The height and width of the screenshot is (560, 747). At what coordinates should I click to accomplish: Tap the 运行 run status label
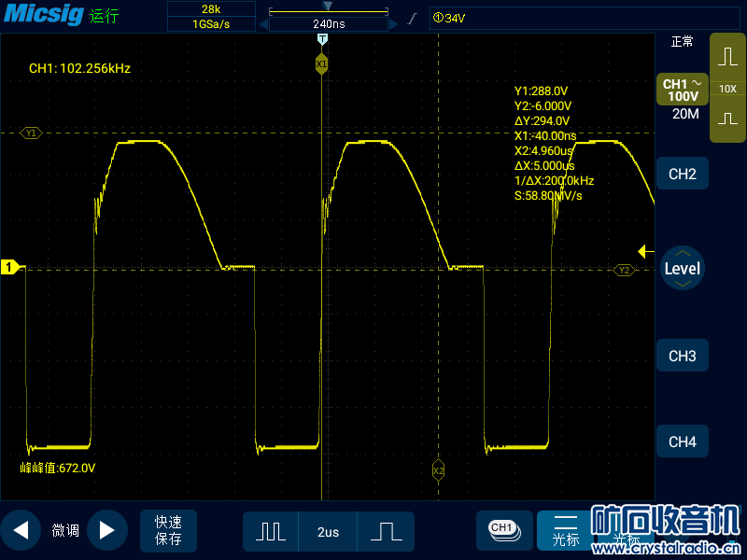pos(105,17)
